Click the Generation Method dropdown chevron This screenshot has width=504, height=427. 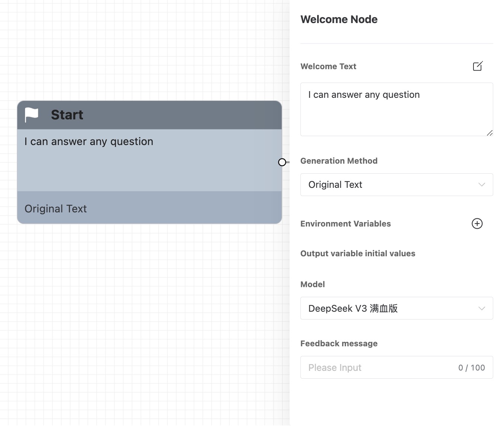[x=482, y=184]
